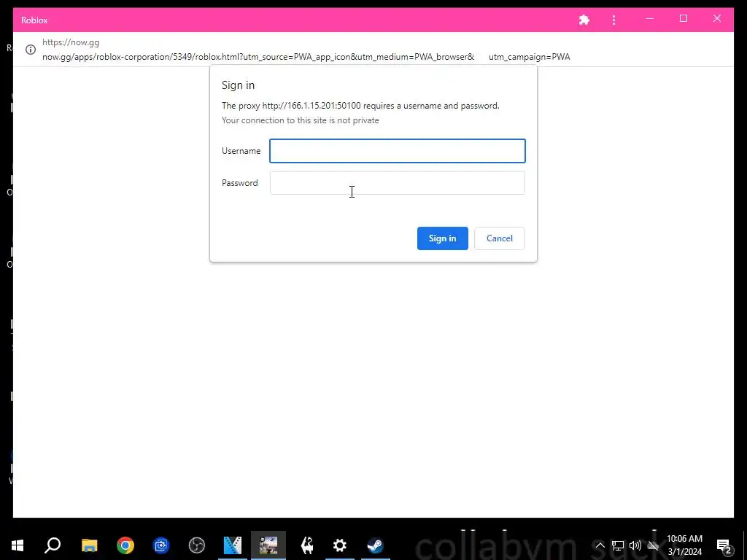Open Steam from taskbar
747x560 pixels.
pyautogui.click(x=376, y=545)
